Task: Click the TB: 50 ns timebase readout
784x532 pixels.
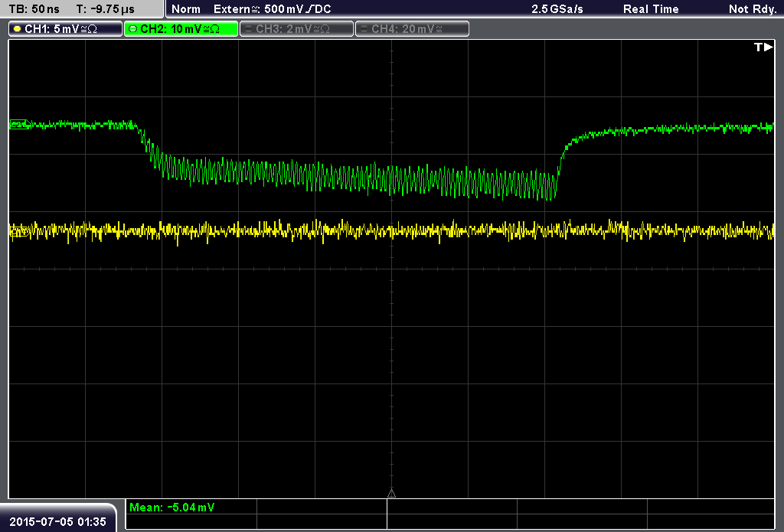Action: [34, 9]
